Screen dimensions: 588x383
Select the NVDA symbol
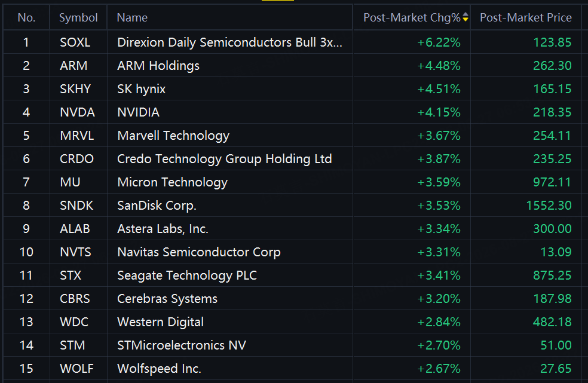pos(77,112)
